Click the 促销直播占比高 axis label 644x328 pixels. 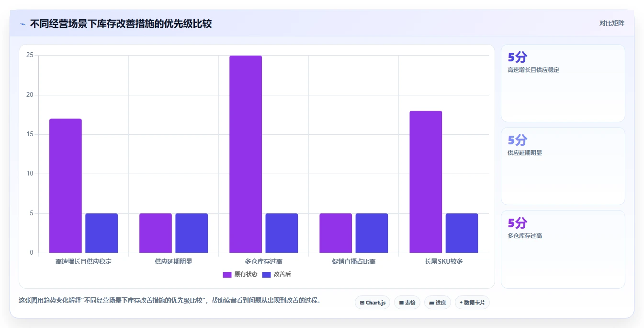(x=353, y=261)
